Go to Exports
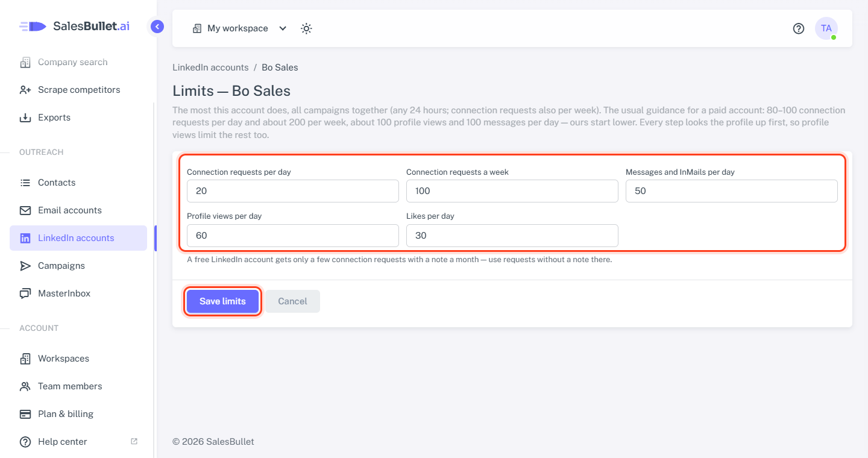Viewport: 868px width, 458px height. coord(78,118)
